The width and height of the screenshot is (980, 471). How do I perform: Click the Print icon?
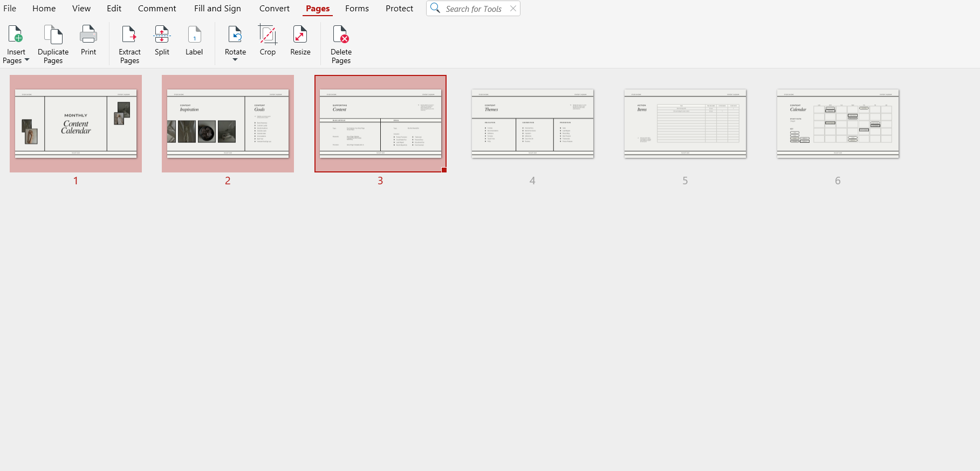click(88, 34)
